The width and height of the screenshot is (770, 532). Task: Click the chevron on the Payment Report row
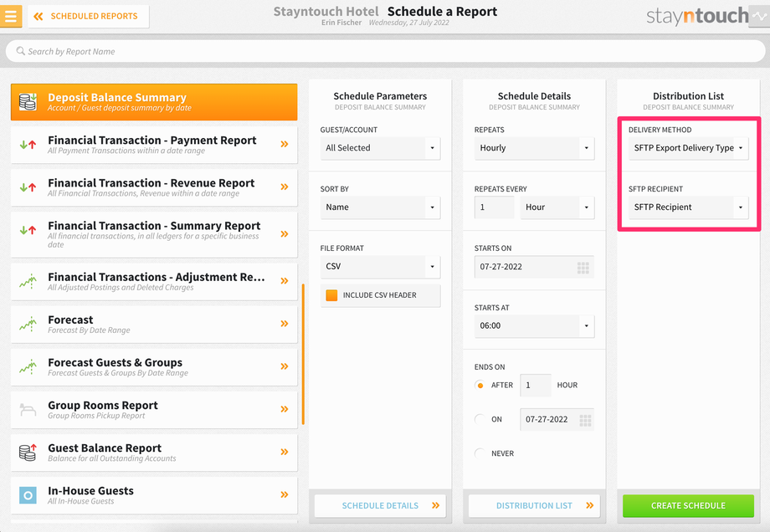(285, 144)
